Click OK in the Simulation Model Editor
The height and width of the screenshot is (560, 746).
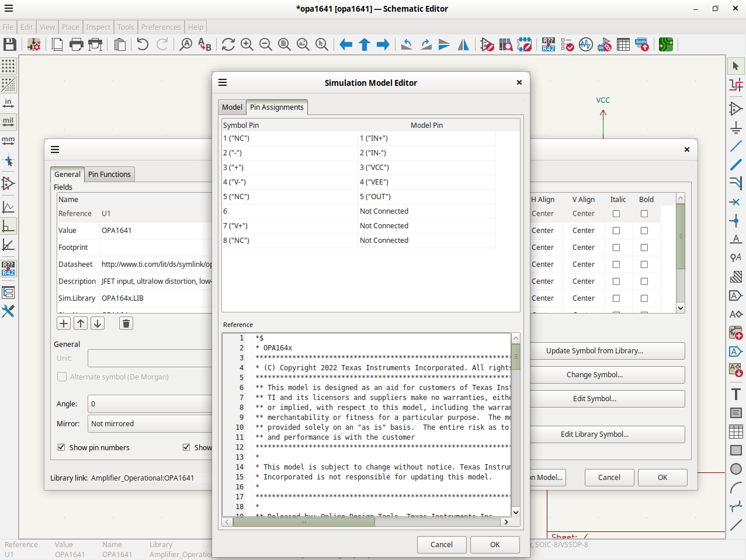click(495, 544)
